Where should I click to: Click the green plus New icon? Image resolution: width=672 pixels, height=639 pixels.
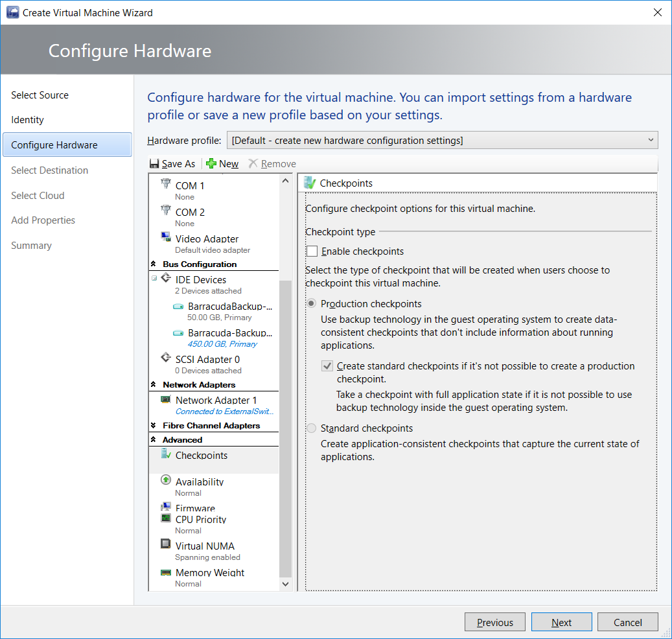pos(211,163)
